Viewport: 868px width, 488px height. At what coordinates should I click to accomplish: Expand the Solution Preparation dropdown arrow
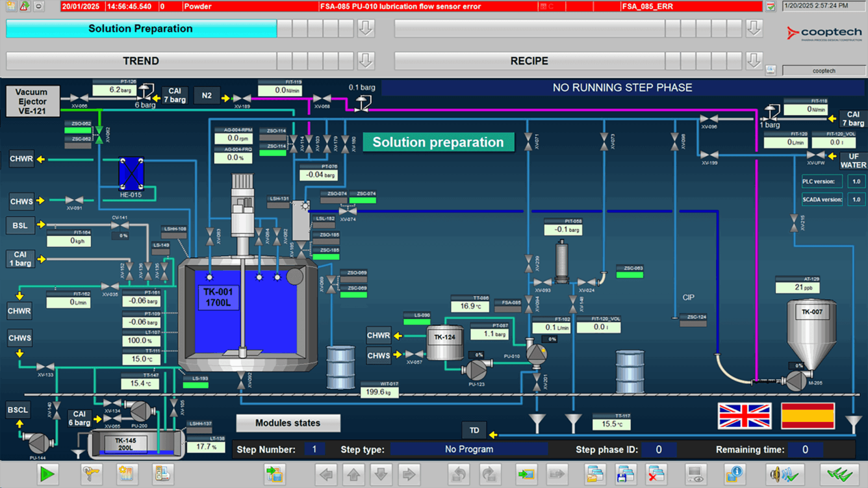[x=366, y=28]
